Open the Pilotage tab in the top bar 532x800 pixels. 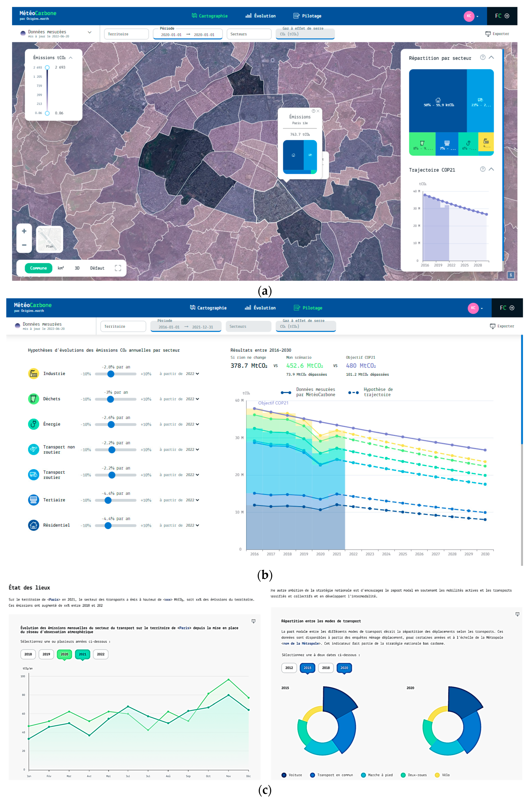click(x=307, y=16)
